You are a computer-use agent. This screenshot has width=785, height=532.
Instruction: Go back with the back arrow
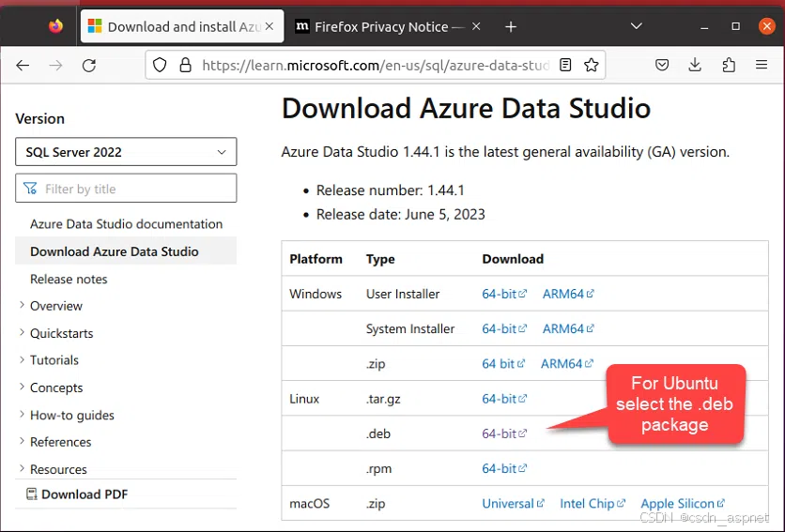click(23, 65)
